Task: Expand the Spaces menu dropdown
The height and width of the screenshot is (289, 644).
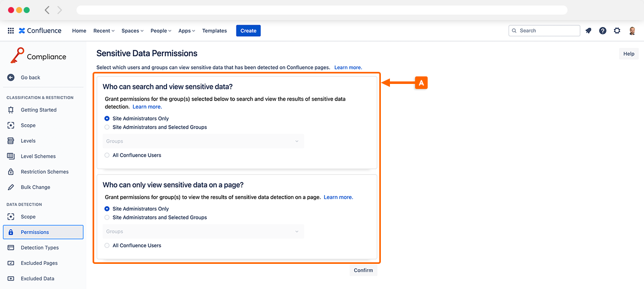Action: (132, 31)
